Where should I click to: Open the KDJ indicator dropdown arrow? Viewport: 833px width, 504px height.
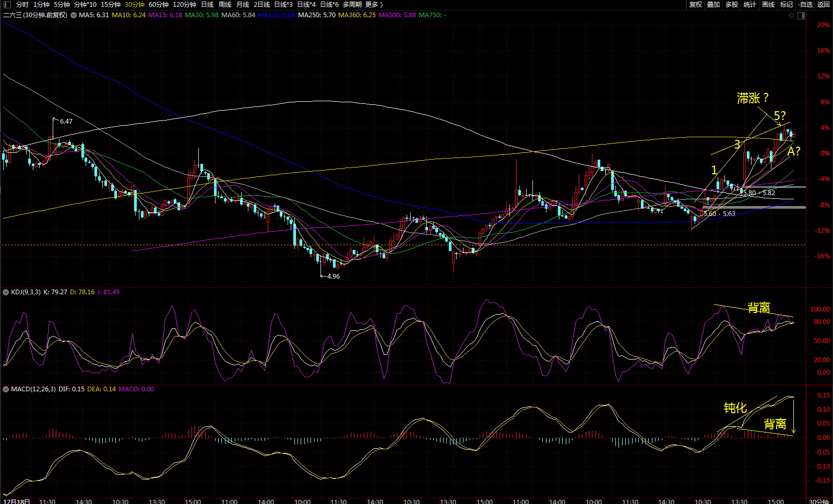pyautogui.click(x=6, y=292)
